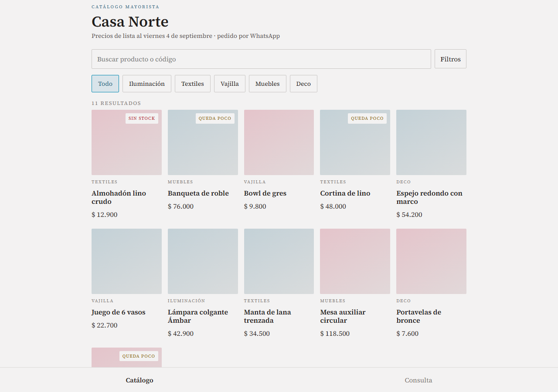Filter by Muebles category chip
Image resolution: width=558 pixels, height=392 pixels.
268,84
